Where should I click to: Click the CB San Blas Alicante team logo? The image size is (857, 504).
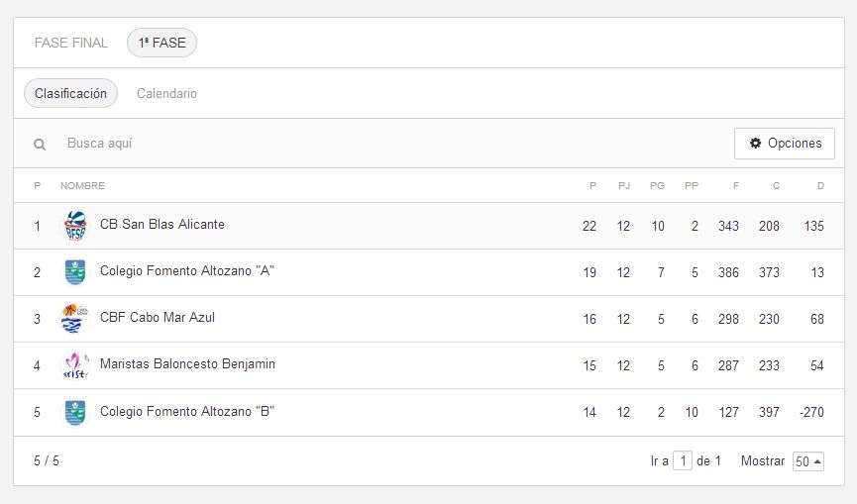pyautogui.click(x=75, y=226)
